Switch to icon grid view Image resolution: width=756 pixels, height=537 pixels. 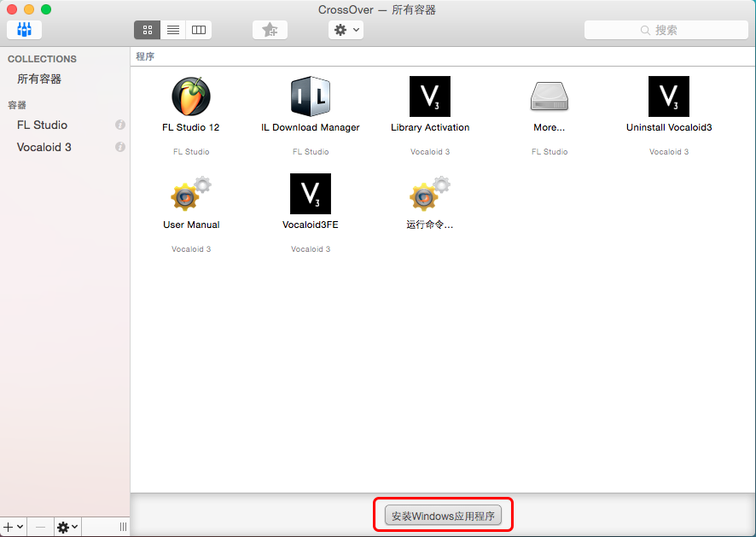[x=147, y=30]
